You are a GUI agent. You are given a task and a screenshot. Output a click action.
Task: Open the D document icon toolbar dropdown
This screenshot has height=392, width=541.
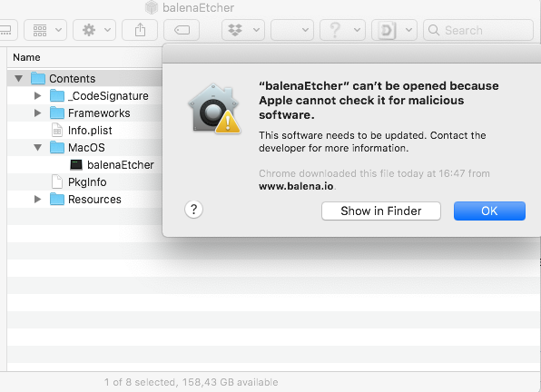[394, 30]
